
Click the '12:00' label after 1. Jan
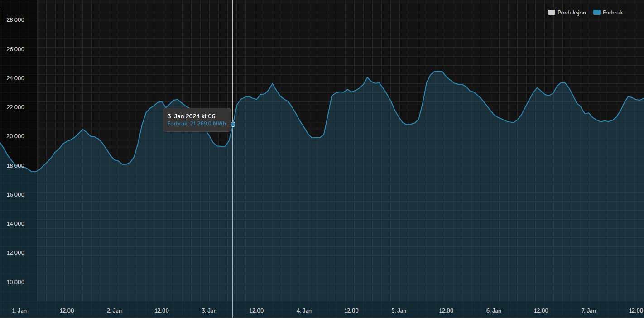[x=67, y=311]
